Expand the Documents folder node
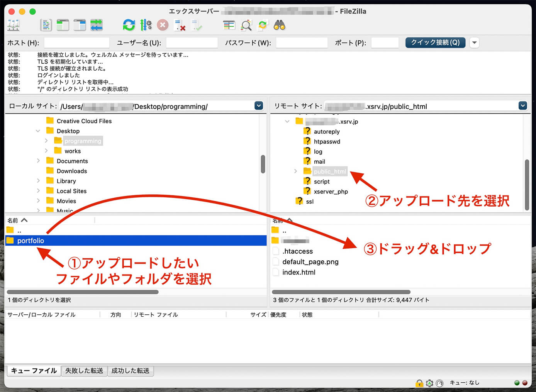 click(38, 161)
